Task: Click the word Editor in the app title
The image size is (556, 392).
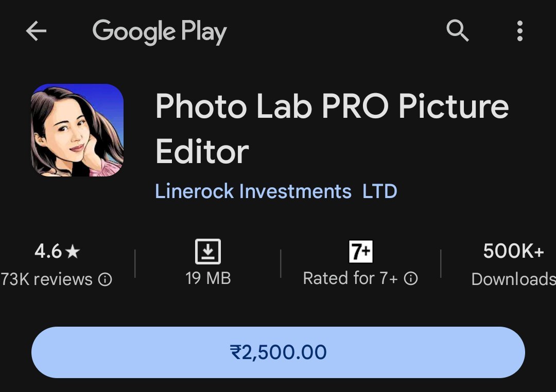Action: (202, 152)
